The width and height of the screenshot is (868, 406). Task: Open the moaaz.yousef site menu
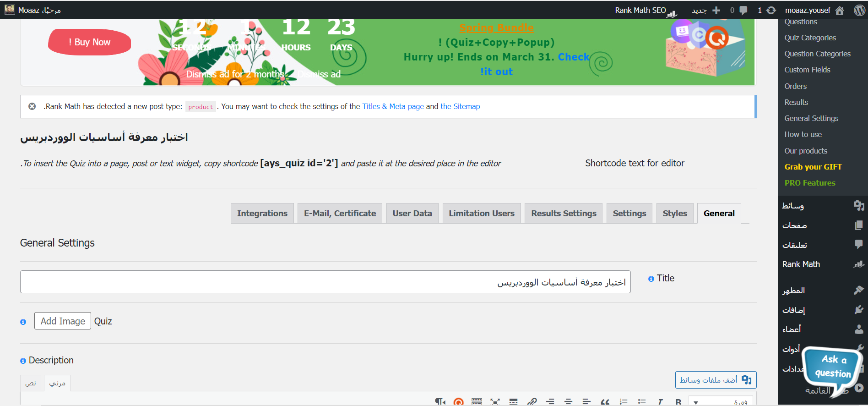(808, 10)
